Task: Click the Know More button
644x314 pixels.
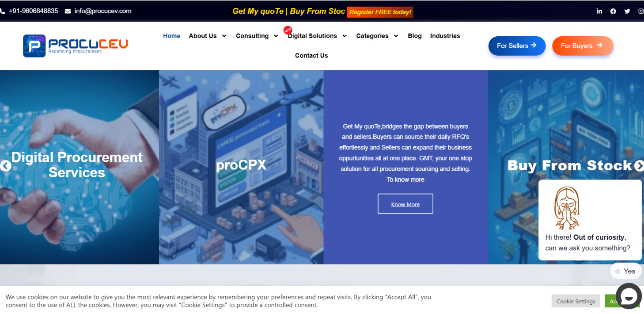Action: [x=405, y=204]
